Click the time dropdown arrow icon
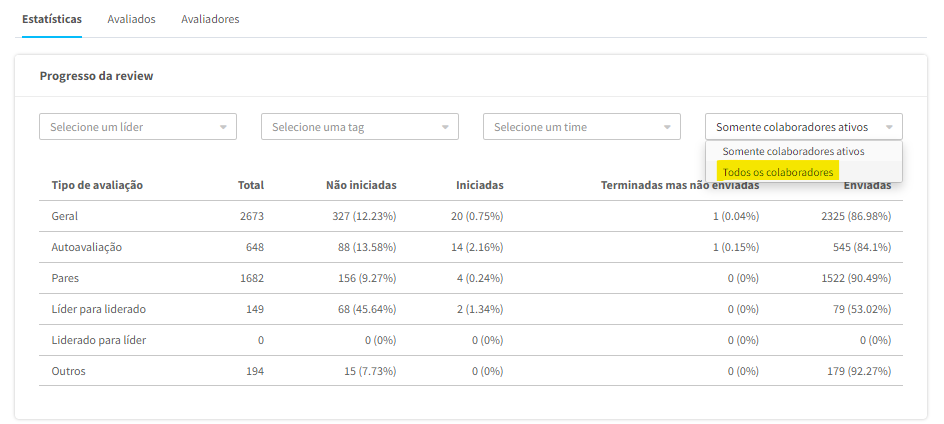 [x=667, y=127]
